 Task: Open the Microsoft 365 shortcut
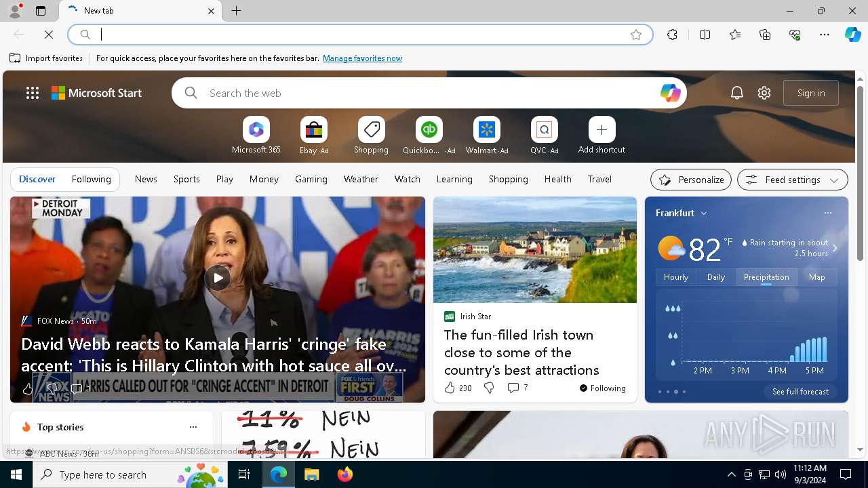click(x=256, y=136)
